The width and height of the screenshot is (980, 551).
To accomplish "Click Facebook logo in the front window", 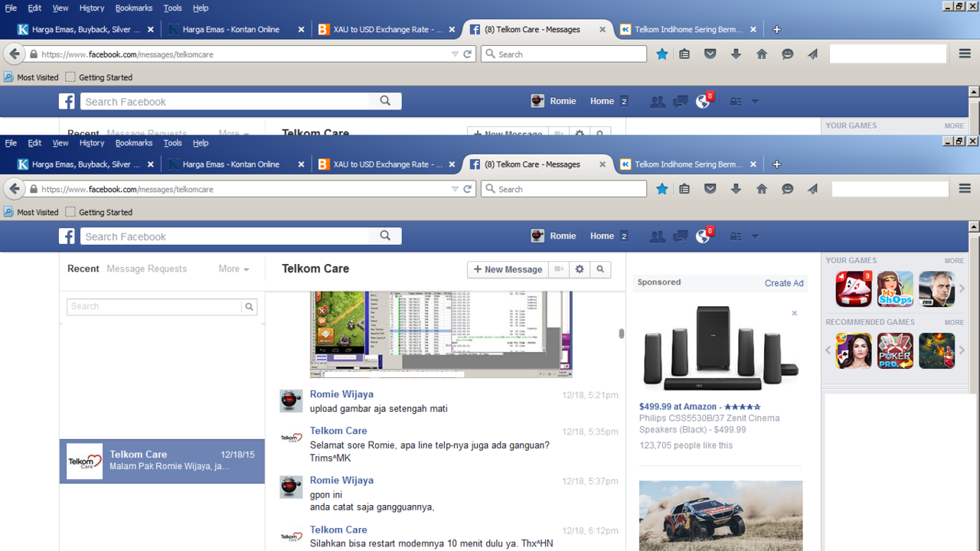I will click(67, 236).
